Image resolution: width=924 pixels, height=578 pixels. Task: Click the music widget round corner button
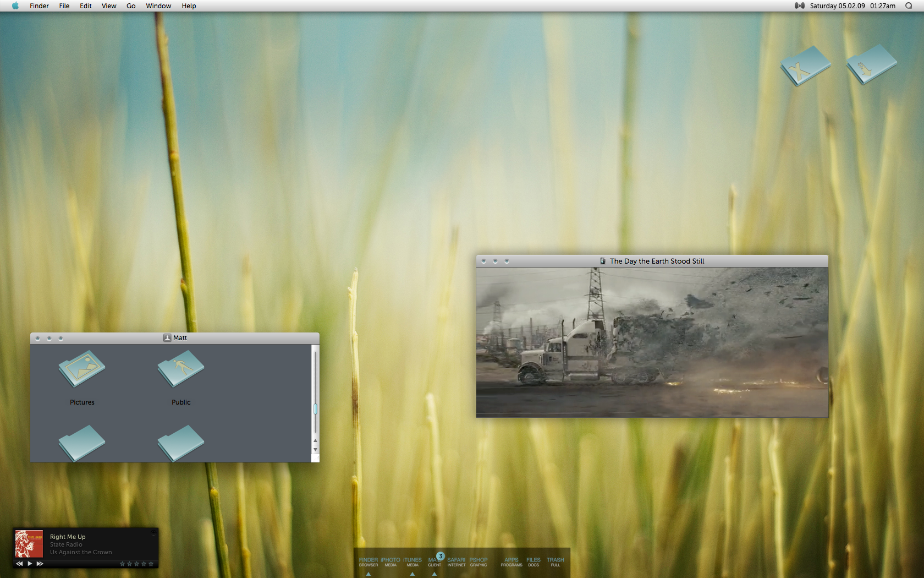click(153, 533)
